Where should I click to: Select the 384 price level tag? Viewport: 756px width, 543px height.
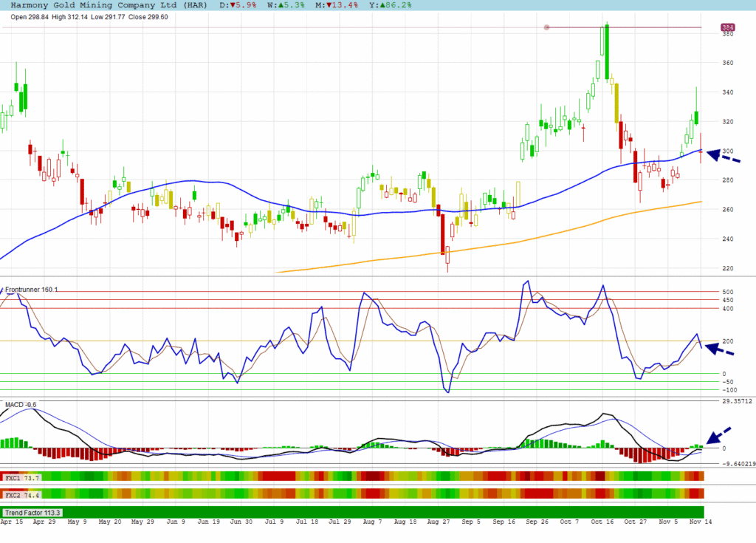point(727,27)
